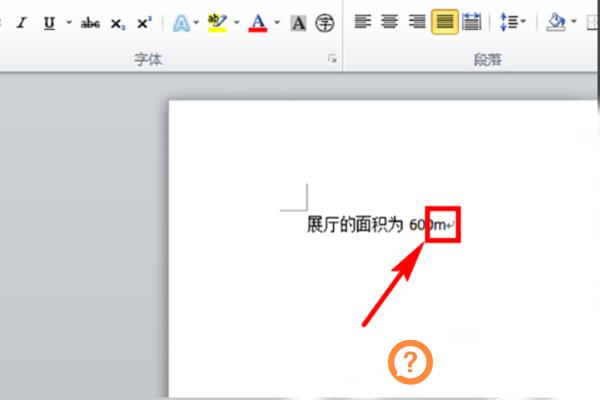Apply paragraph shading fill
600x400 pixels.
[x=556, y=22]
